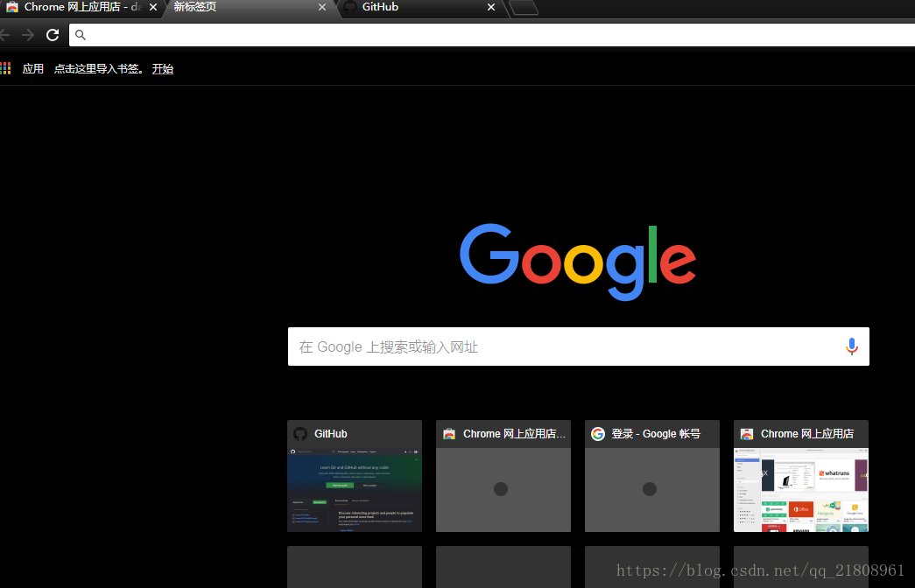Click the Google search box
915x588 pixels.
tap(578, 346)
